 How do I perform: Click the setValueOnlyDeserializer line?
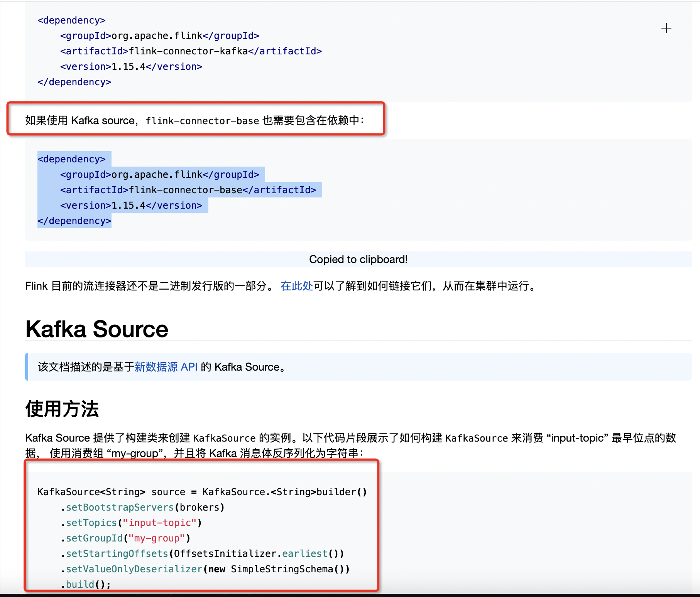coord(205,569)
